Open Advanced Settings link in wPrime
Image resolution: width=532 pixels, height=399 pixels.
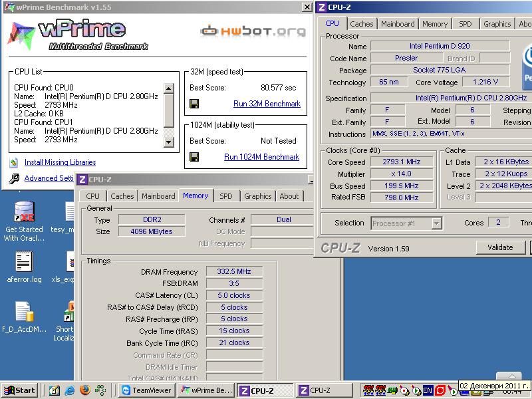tap(49, 178)
